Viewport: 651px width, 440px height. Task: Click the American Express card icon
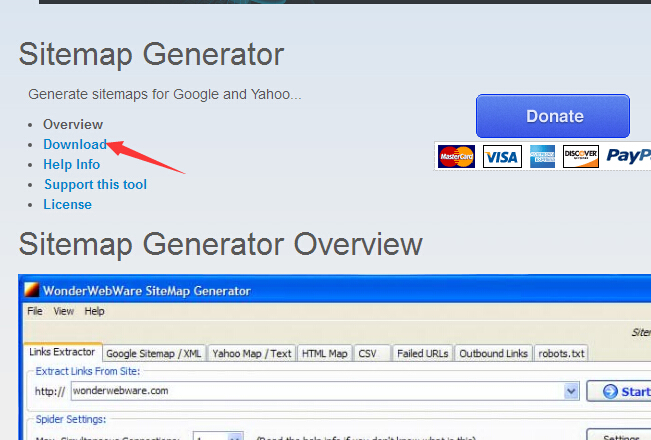[542, 156]
